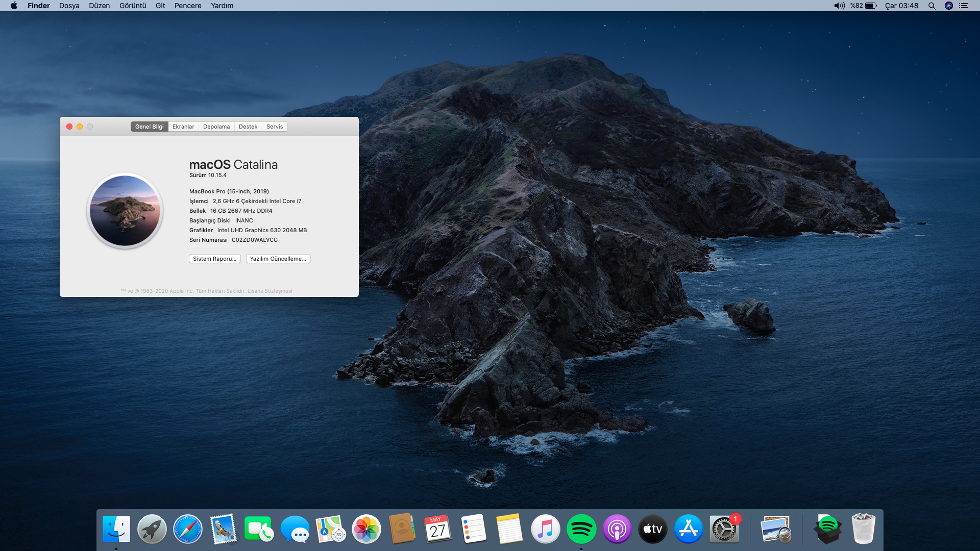This screenshot has width=980, height=551.
Task: Launch Spotify from the dock
Action: pos(581,529)
